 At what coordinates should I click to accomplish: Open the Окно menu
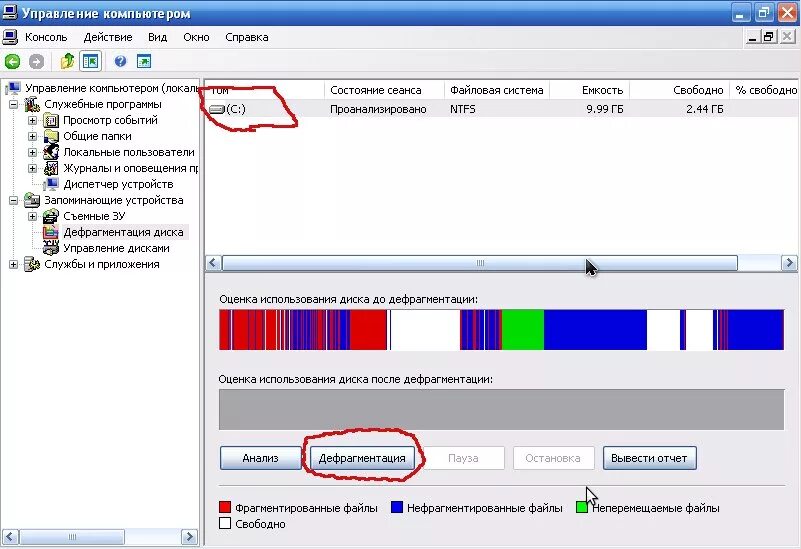point(196,37)
